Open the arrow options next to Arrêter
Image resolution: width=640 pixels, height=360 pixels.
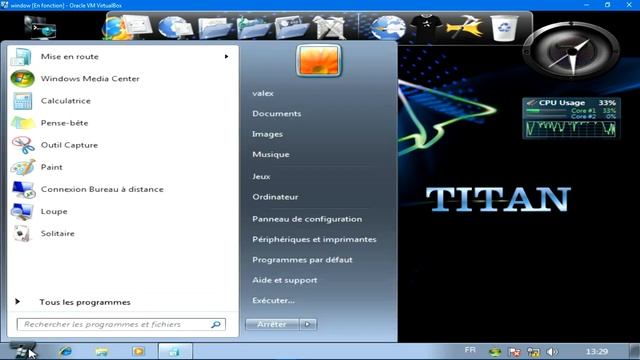point(308,324)
